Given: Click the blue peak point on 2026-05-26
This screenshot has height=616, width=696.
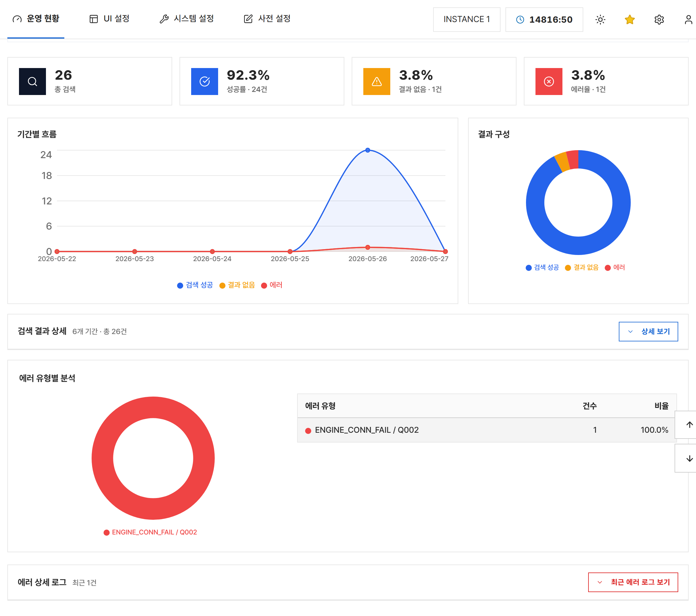Looking at the screenshot, I should coord(367,150).
